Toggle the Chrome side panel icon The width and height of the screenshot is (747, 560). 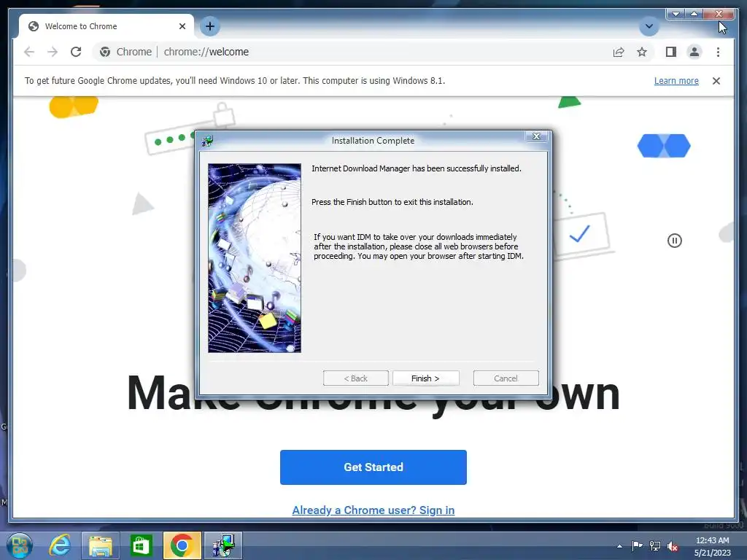coord(671,52)
